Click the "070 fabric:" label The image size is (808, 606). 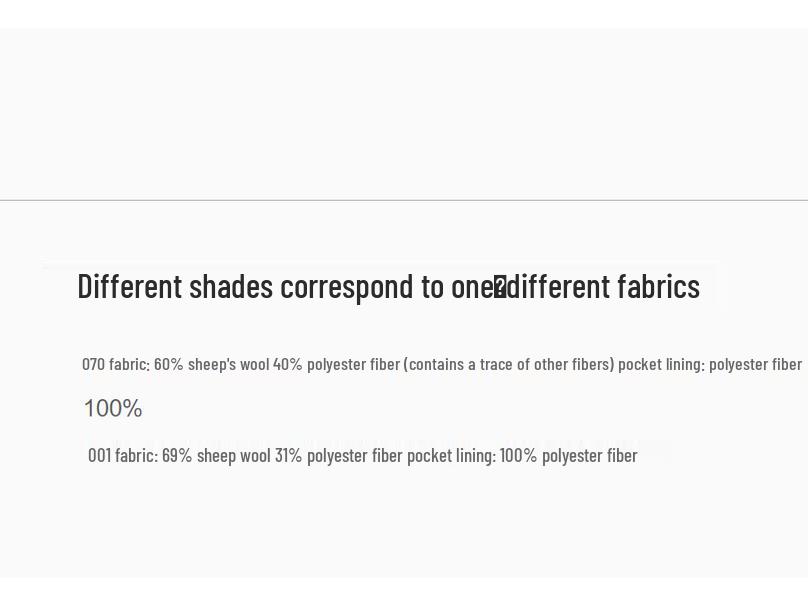pyautogui.click(x=115, y=364)
